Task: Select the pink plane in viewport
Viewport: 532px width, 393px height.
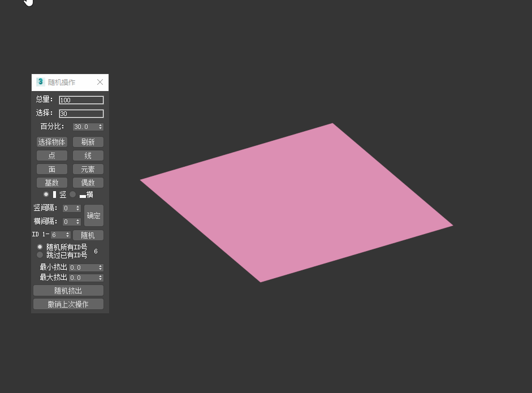Action: tap(297, 202)
